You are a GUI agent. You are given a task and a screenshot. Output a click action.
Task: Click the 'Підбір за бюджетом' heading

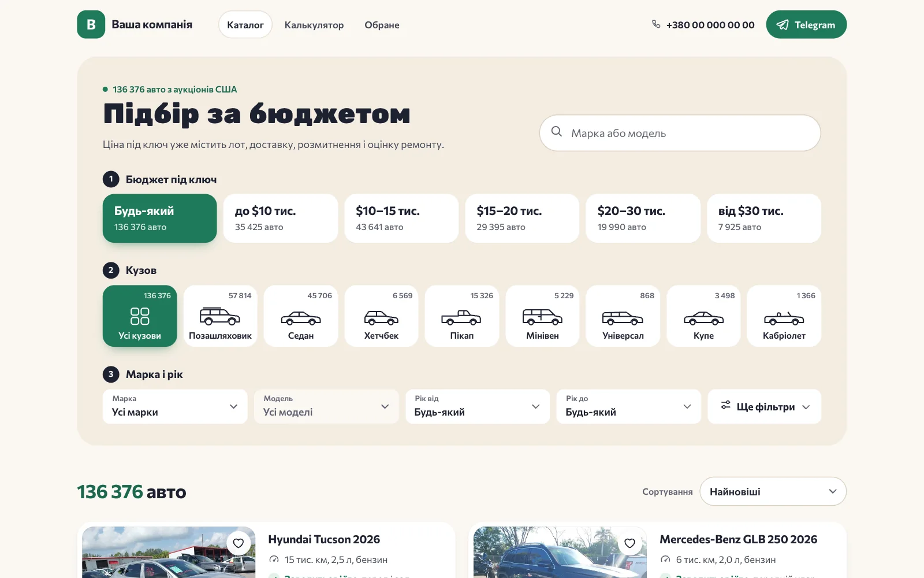pos(257,113)
